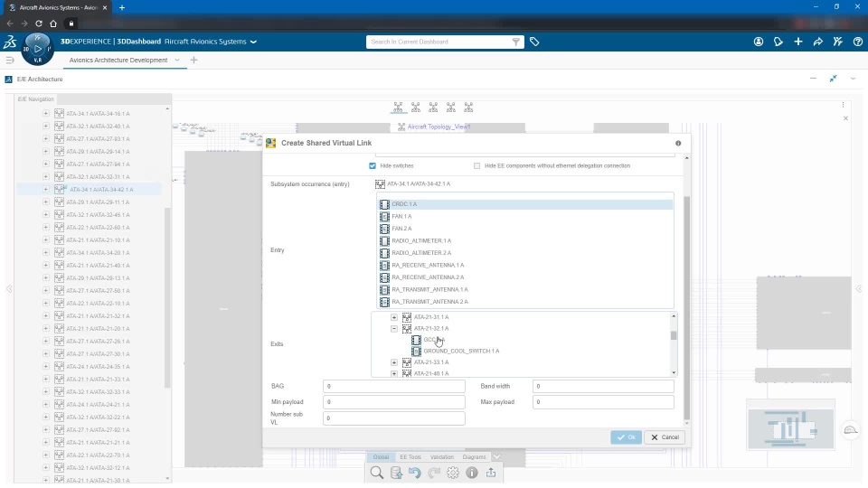Open the Aircraft Avionics Systems dashboard dropdown

click(253, 42)
